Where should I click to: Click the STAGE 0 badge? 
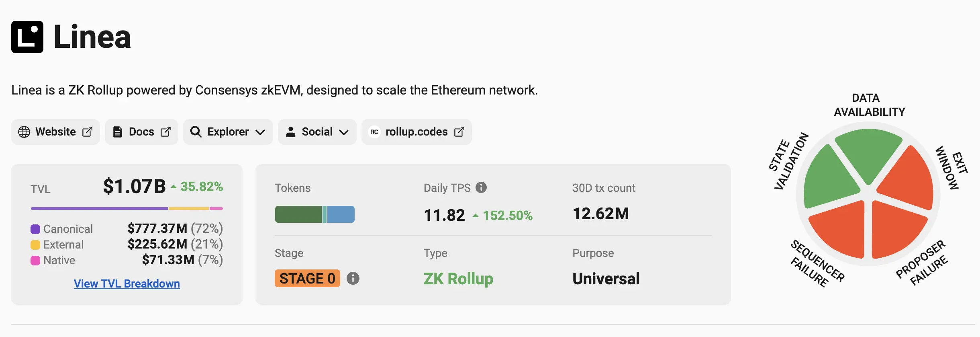[307, 278]
